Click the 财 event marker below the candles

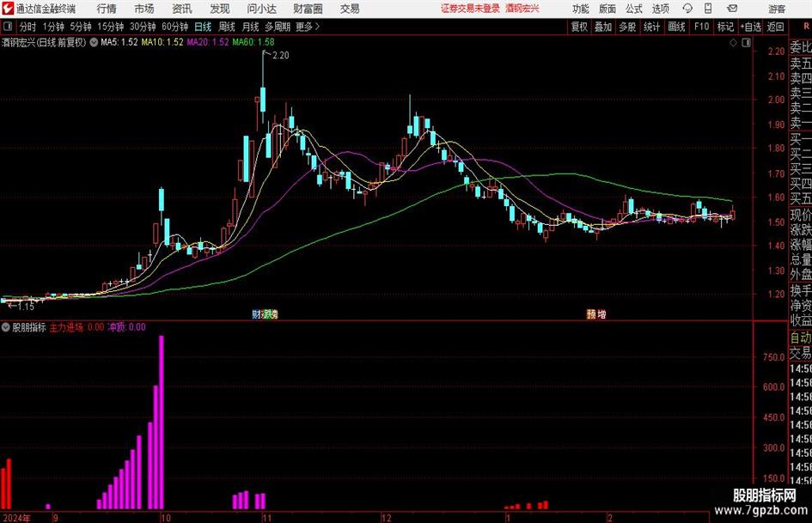pyautogui.click(x=256, y=313)
